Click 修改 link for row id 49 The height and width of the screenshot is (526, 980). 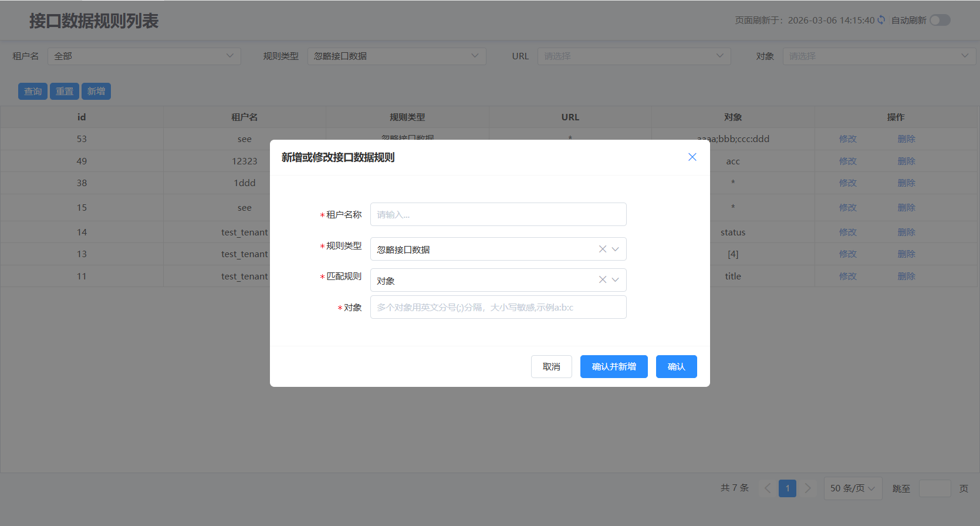tap(847, 161)
